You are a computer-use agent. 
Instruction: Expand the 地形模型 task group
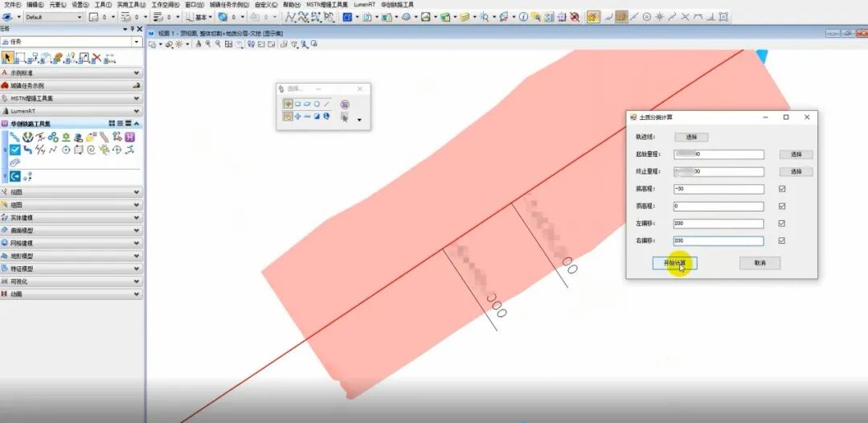(x=71, y=256)
